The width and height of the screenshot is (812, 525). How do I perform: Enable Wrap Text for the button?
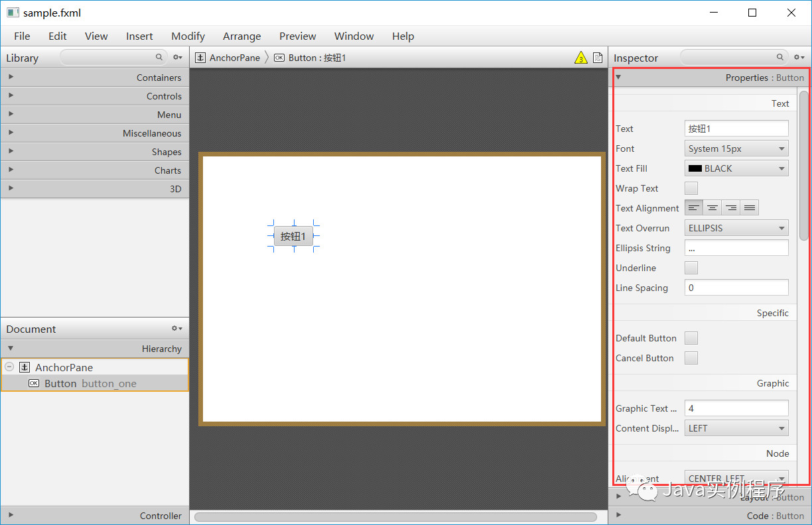(x=691, y=188)
